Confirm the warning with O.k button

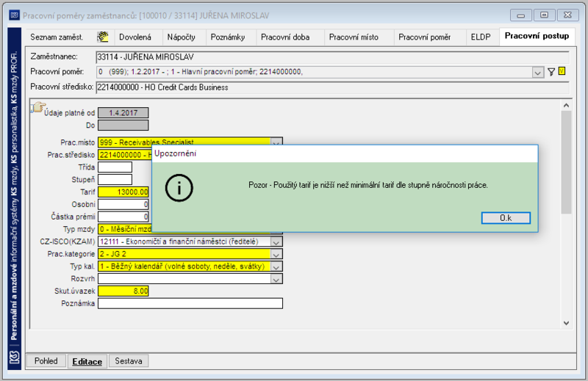pos(506,218)
